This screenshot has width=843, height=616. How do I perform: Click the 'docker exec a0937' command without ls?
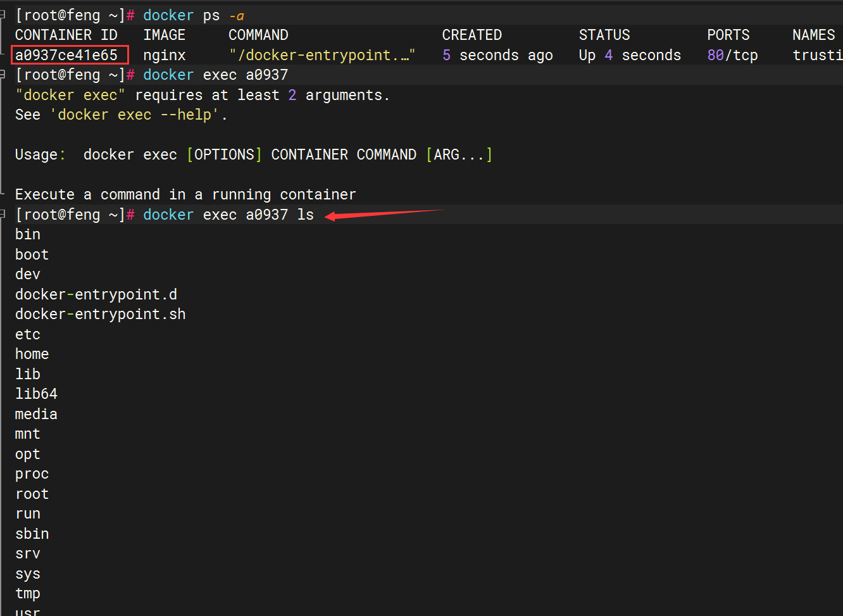tap(215, 75)
